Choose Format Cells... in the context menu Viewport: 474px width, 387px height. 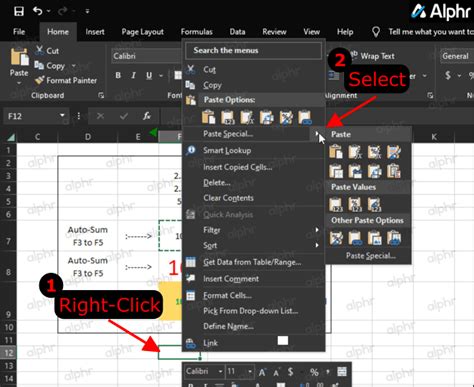(254, 295)
